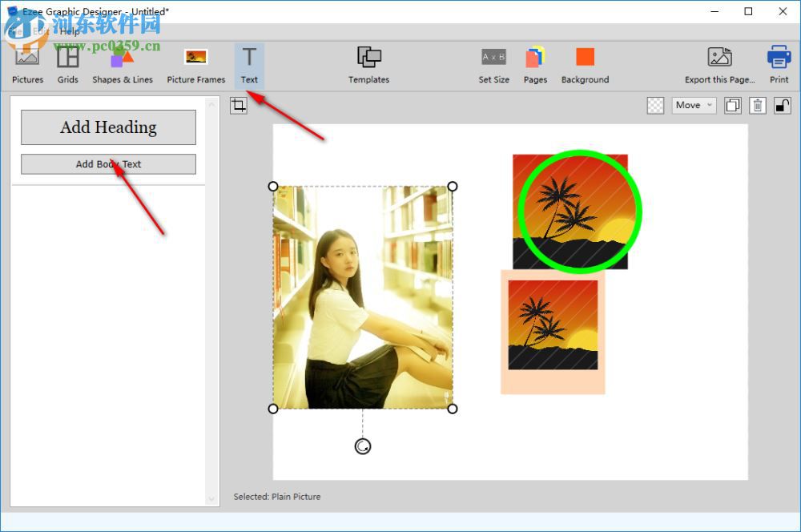The width and height of the screenshot is (801, 532).
Task: Select the girl photo on the canvas
Action: (x=363, y=296)
